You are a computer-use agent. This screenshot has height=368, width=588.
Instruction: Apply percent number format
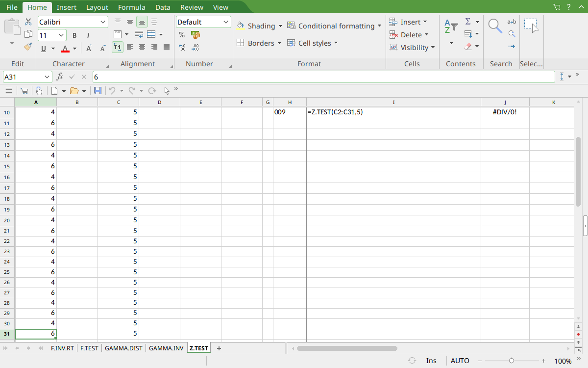(182, 34)
